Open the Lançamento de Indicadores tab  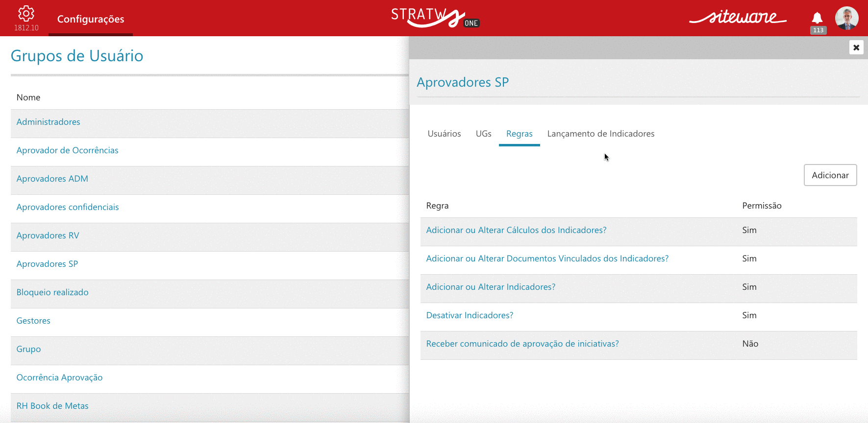tap(601, 134)
